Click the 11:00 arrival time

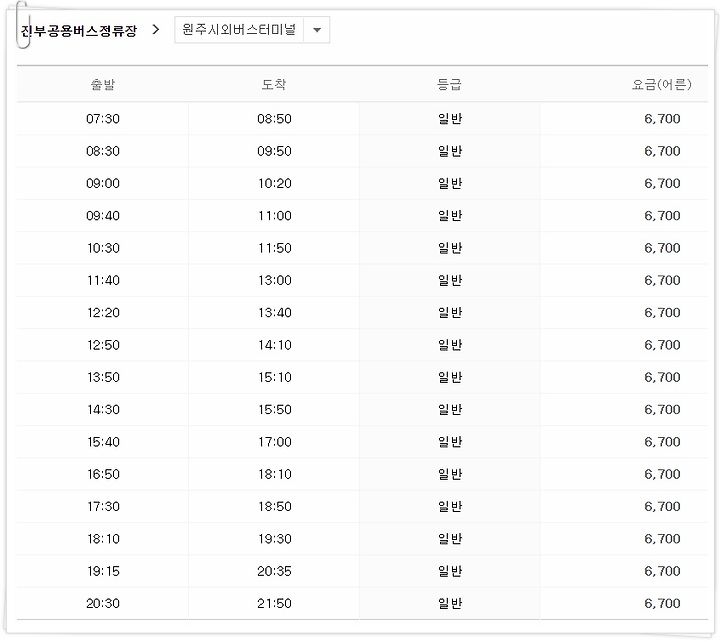274,216
